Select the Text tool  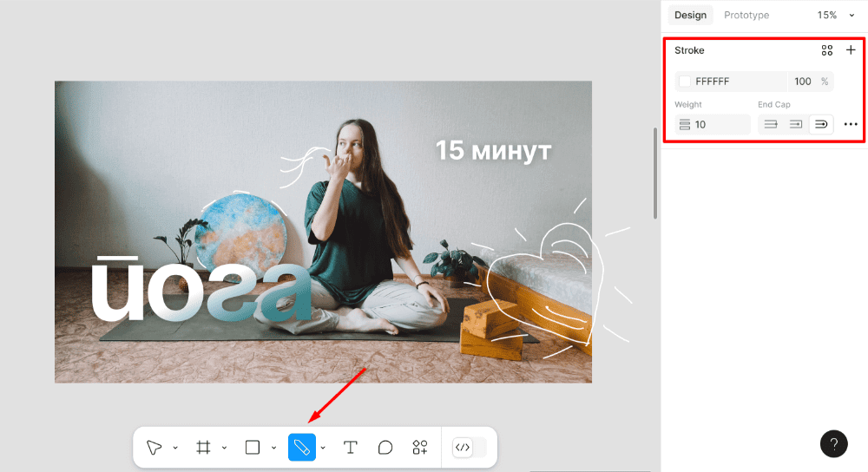pyautogui.click(x=350, y=447)
